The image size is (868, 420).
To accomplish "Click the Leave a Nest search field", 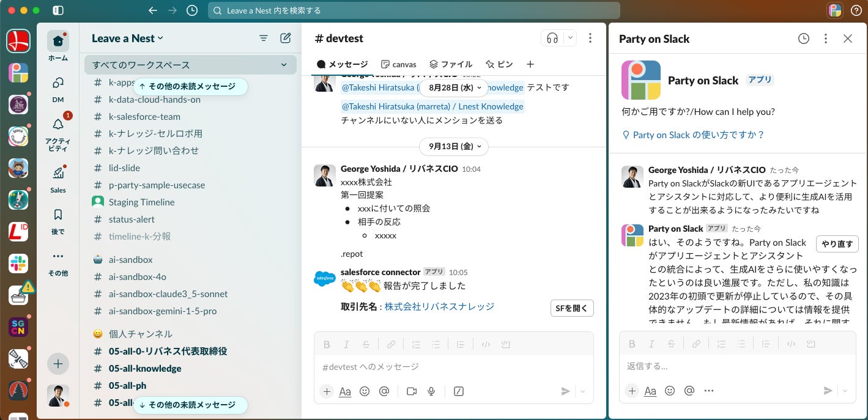I will (x=414, y=10).
